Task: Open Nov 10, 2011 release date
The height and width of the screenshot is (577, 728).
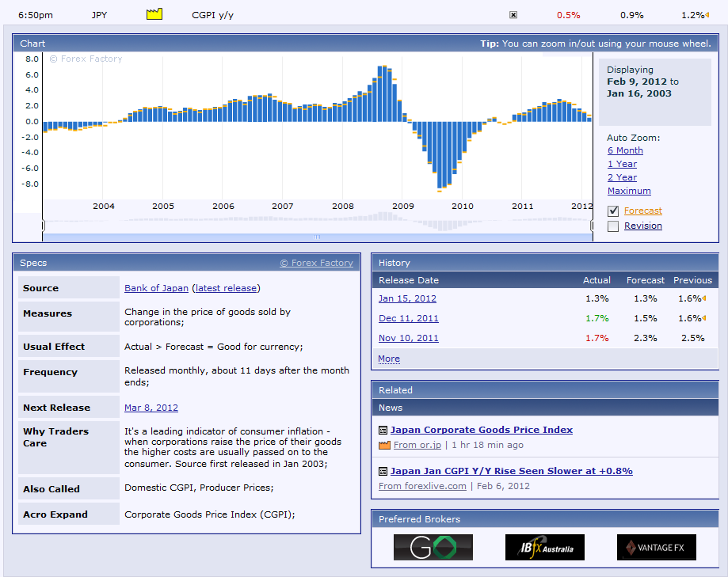Action: coord(409,338)
